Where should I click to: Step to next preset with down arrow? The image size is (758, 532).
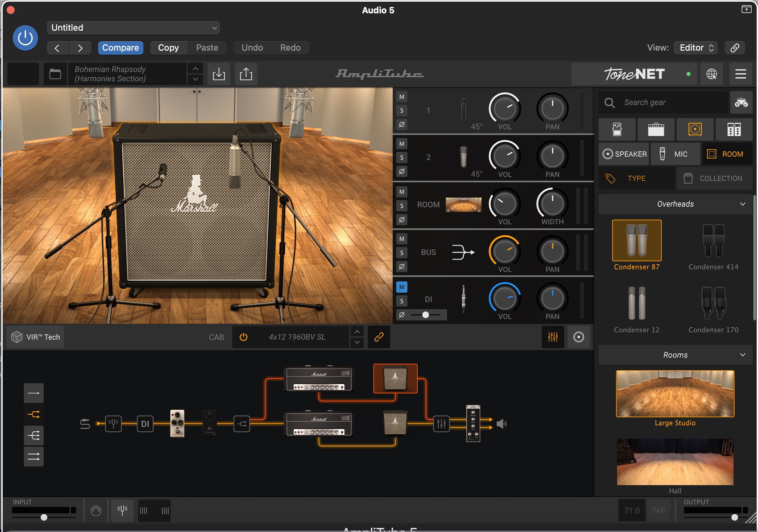(196, 79)
